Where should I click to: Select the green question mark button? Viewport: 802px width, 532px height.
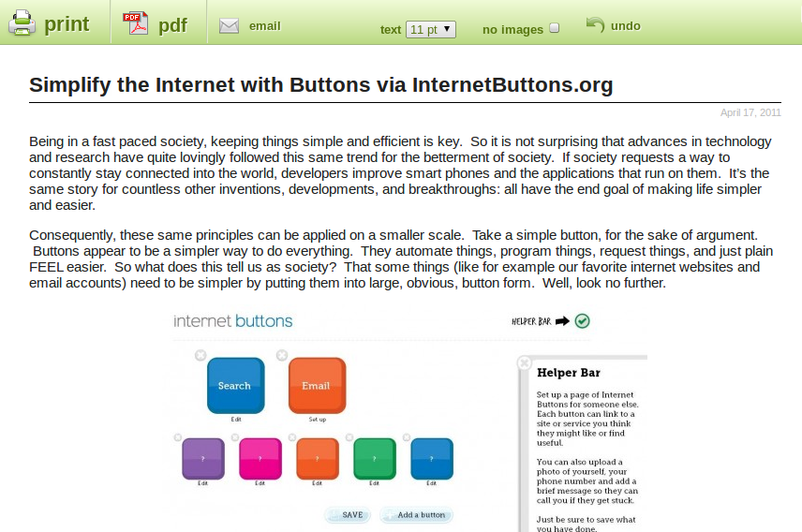point(374,458)
